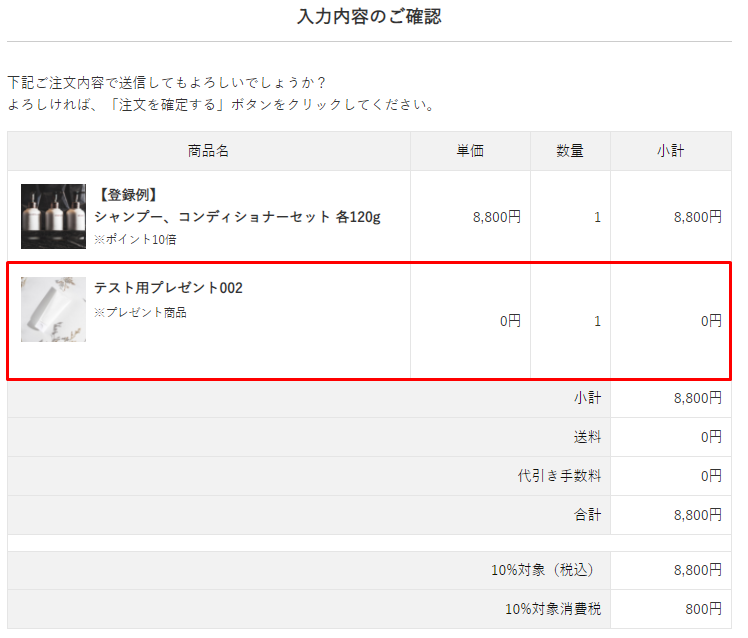Click the shampoo set's quantity value
This screenshot has width=748, height=638.
tap(597, 216)
